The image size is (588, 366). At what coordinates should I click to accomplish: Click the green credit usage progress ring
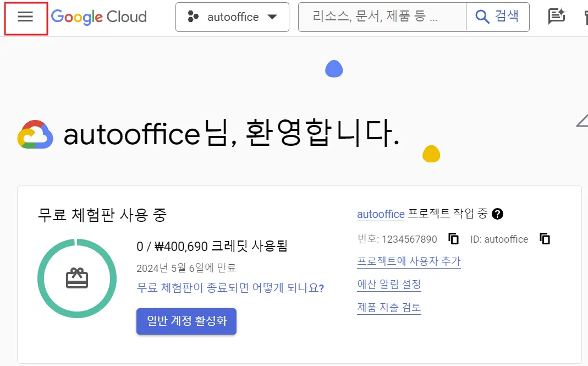click(77, 278)
